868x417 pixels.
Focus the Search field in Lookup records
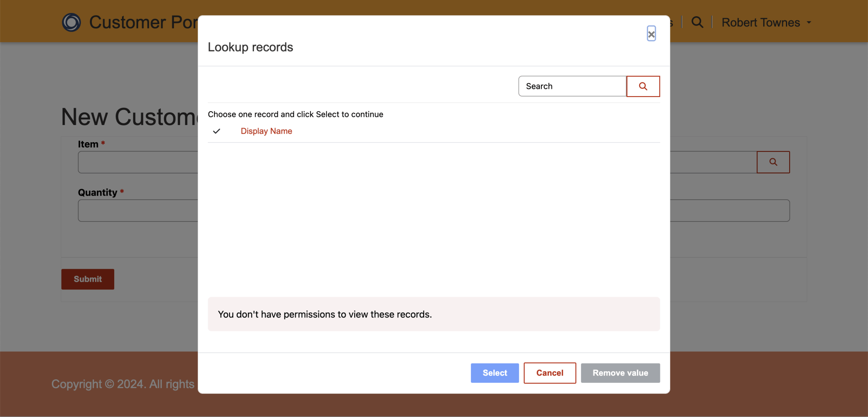click(x=572, y=86)
